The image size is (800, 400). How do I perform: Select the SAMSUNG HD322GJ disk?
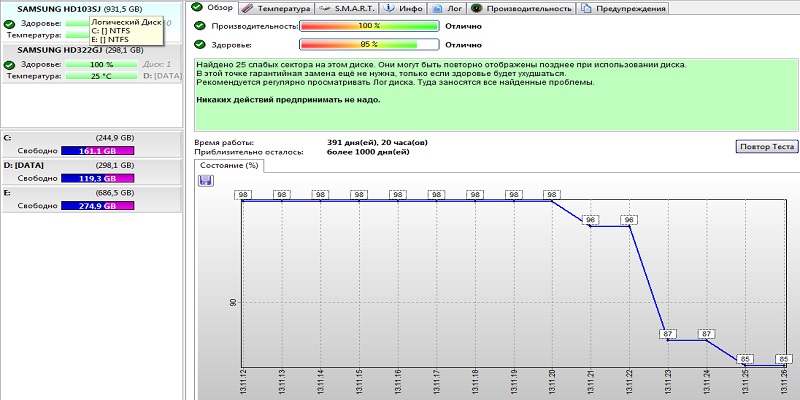(91, 64)
